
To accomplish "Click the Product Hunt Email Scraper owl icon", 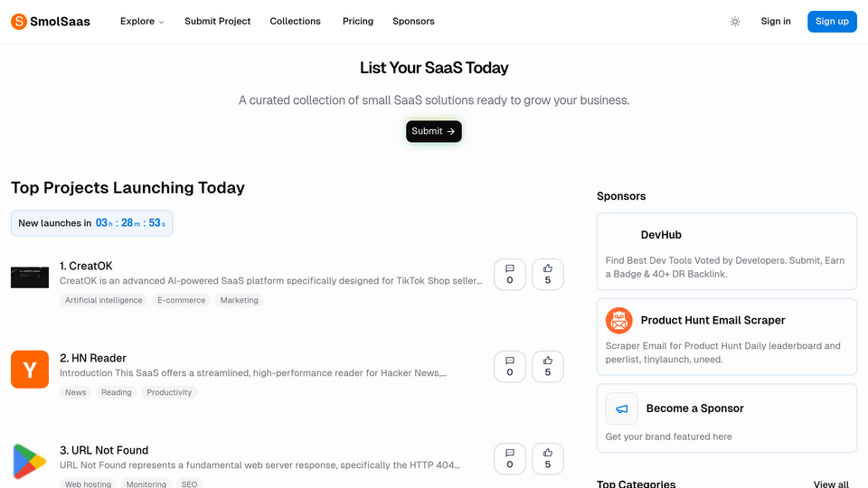I will 618,320.
